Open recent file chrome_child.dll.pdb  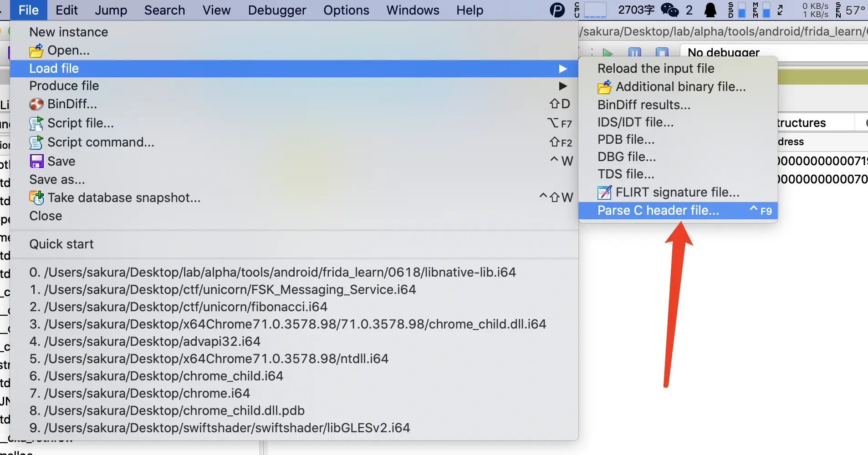tap(294, 411)
